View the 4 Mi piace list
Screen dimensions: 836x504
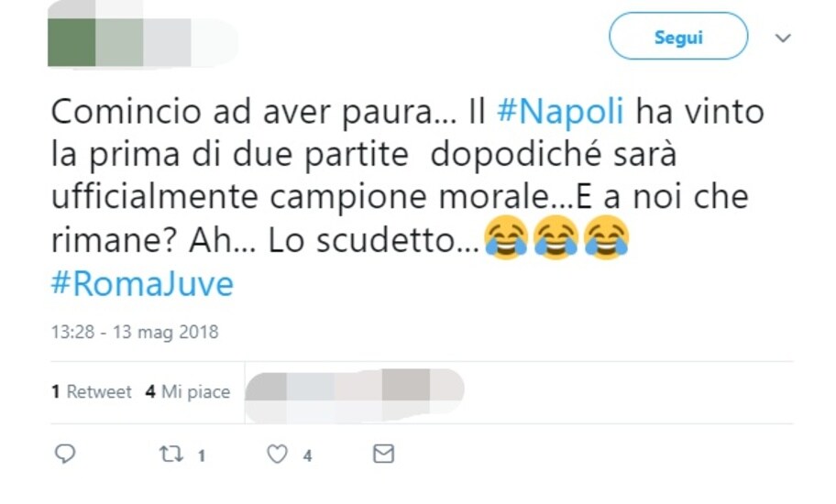pos(188,392)
